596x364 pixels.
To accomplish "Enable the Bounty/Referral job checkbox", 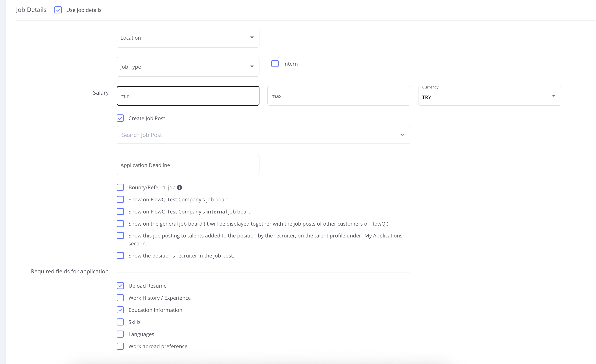I will pos(120,187).
